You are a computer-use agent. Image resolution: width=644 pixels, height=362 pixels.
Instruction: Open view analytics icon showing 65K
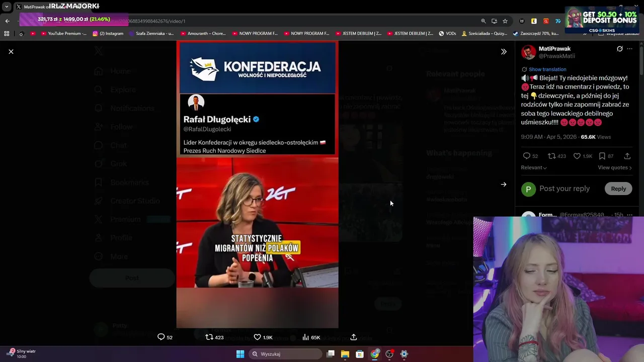(305, 337)
